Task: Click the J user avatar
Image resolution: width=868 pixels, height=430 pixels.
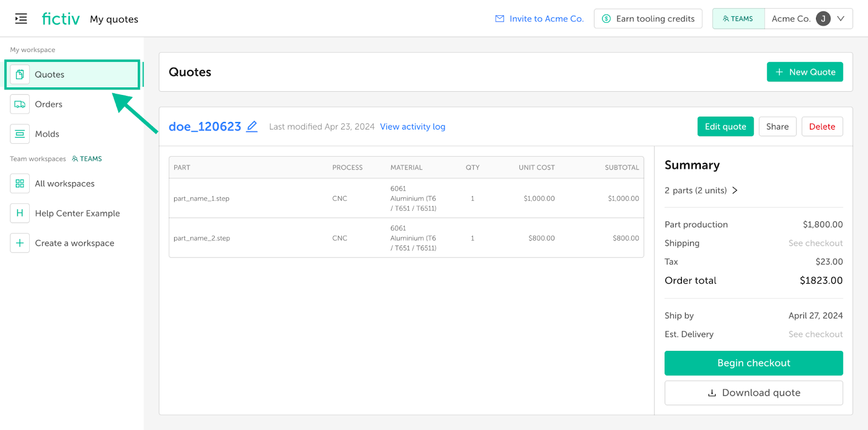Action: click(x=823, y=18)
